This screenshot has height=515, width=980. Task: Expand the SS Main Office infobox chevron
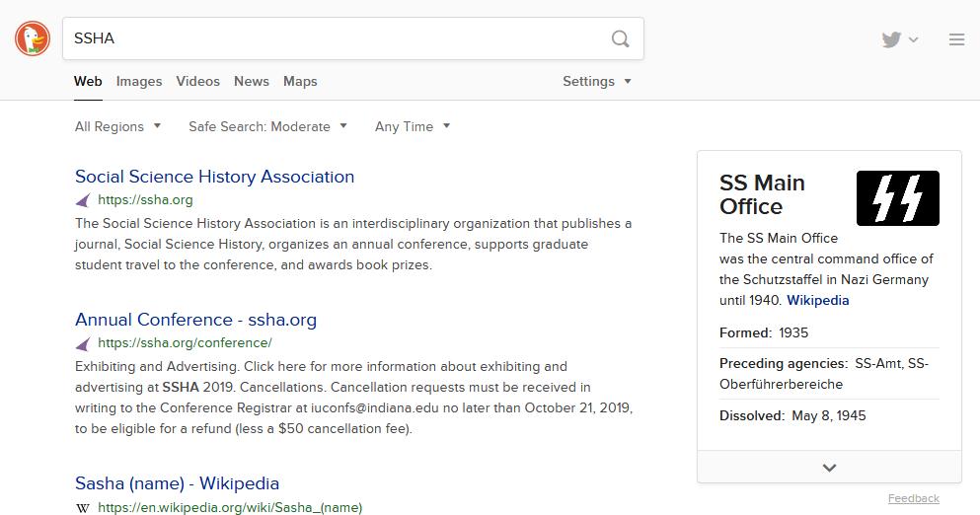point(829,467)
